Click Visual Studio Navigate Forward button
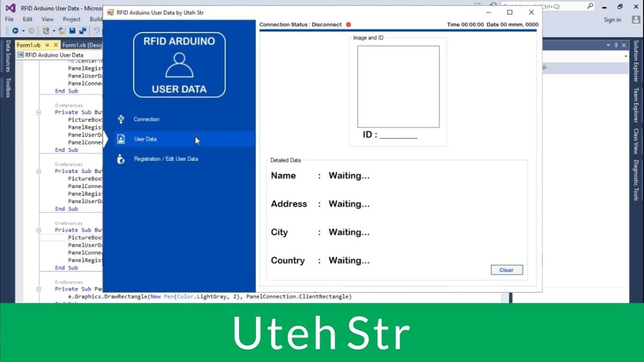This screenshot has width=644, height=362. (31, 31)
